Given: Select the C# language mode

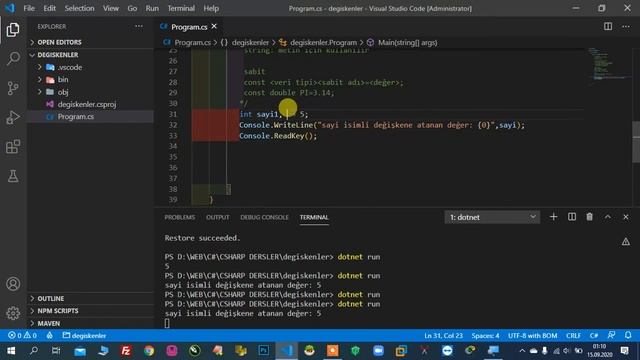Looking at the screenshot, I should click(x=594, y=336).
